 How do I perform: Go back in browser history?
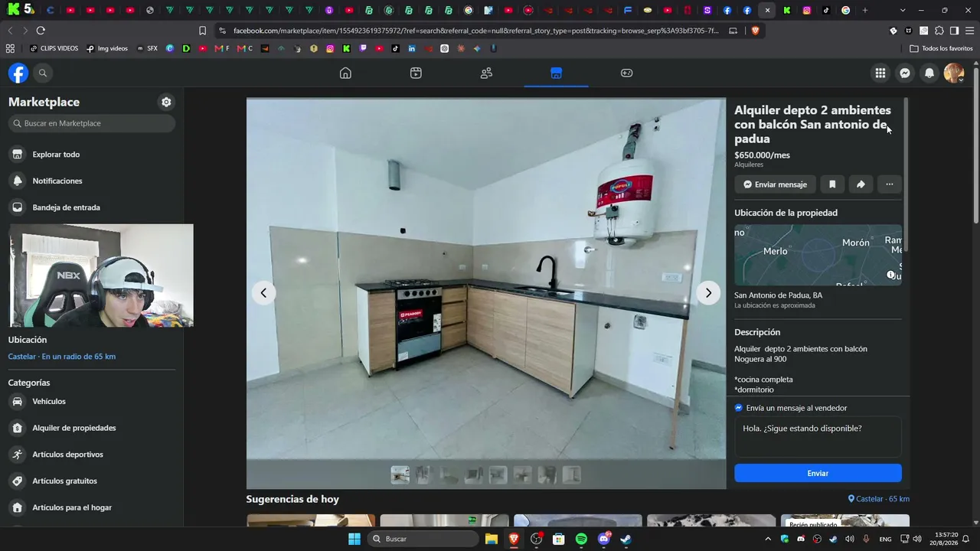click(10, 31)
